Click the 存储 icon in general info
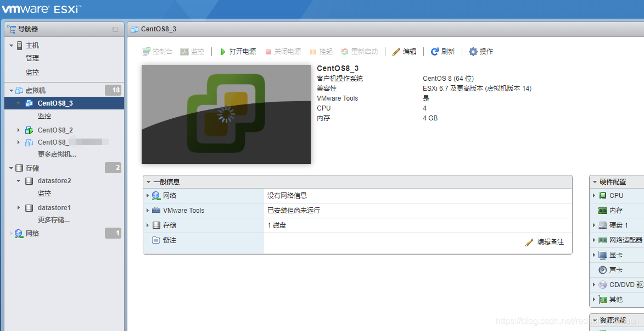 156,225
